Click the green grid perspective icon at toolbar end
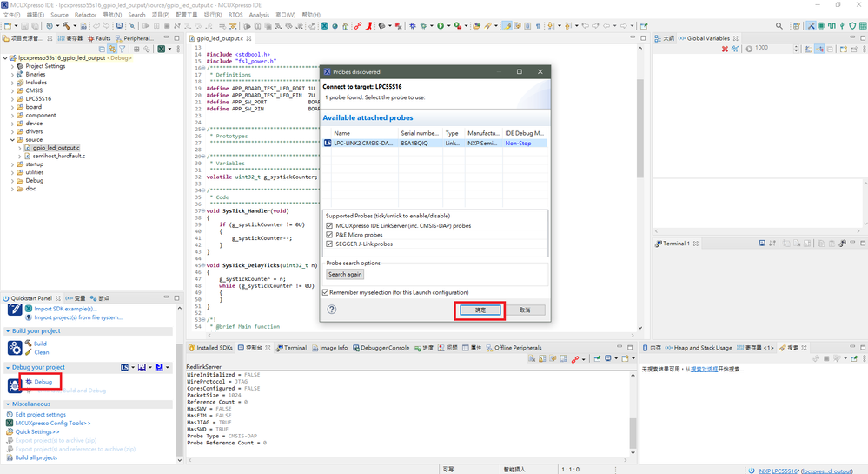The width and height of the screenshot is (868, 474). tap(863, 25)
